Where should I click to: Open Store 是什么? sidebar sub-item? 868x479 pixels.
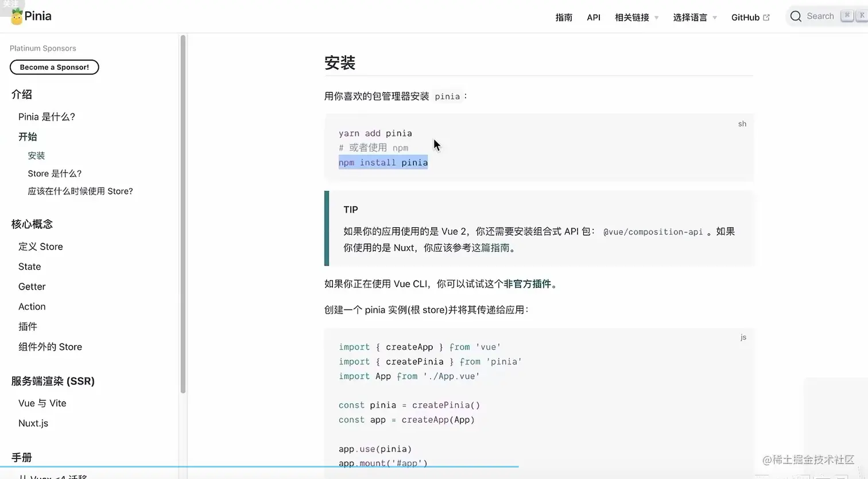point(55,173)
